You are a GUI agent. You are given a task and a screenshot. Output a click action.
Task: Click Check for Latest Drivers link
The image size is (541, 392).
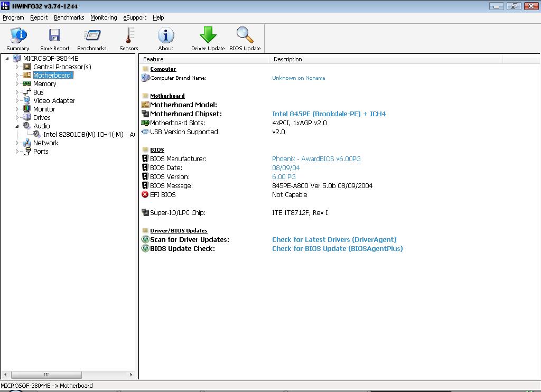334,239
